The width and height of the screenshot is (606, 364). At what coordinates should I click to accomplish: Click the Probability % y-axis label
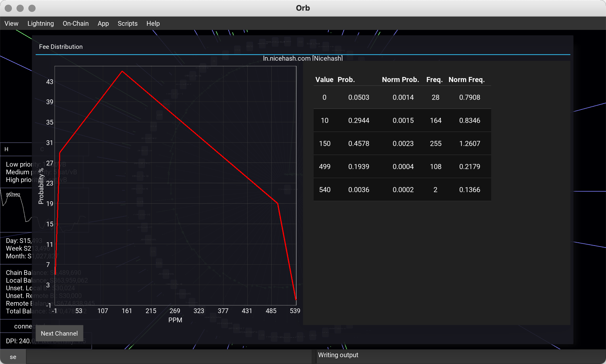point(41,186)
